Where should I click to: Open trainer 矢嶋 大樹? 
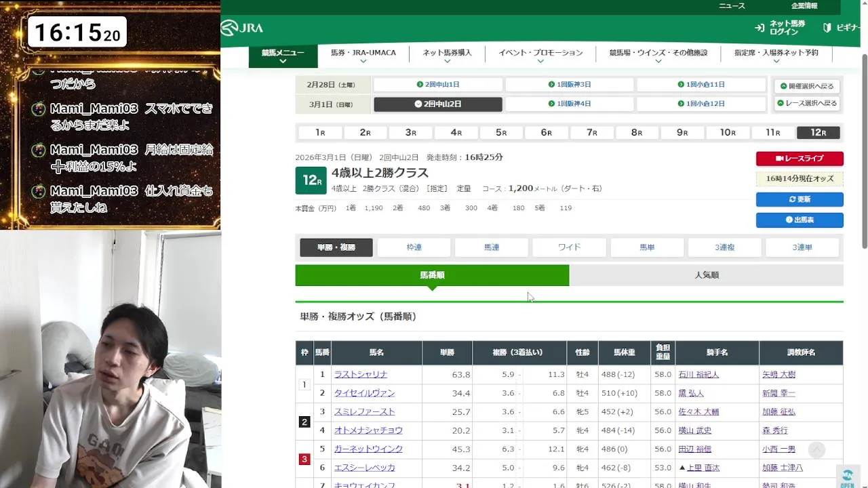[x=778, y=374]
